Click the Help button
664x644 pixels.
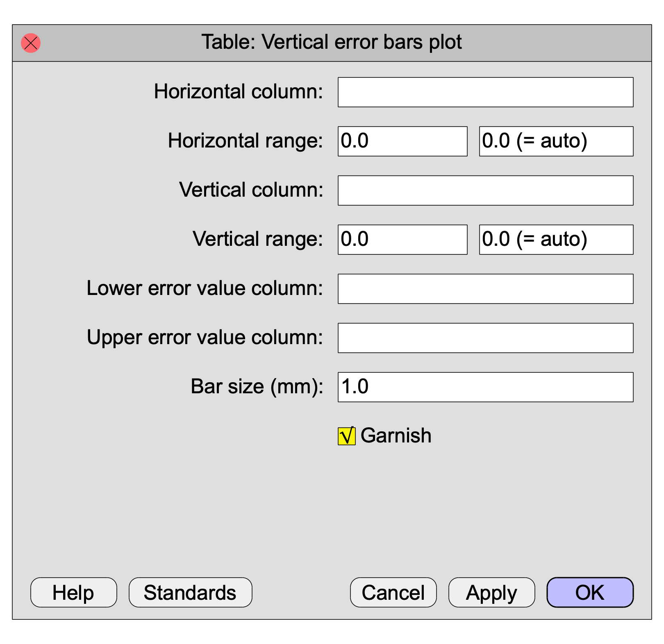click(74, 592)
